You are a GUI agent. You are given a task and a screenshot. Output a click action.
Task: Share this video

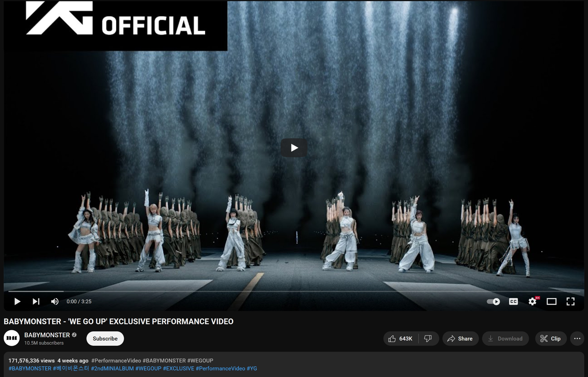(x=460, y=339)
